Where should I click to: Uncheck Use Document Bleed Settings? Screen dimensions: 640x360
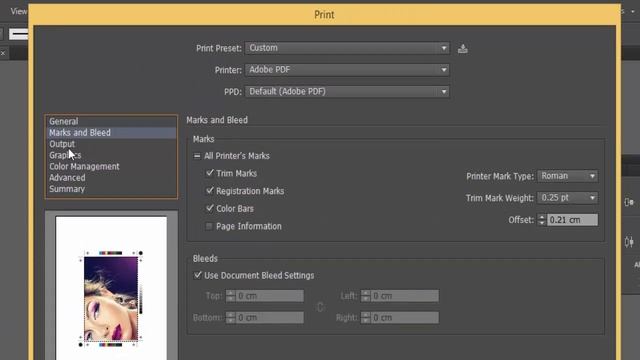[x=198, y=275]
